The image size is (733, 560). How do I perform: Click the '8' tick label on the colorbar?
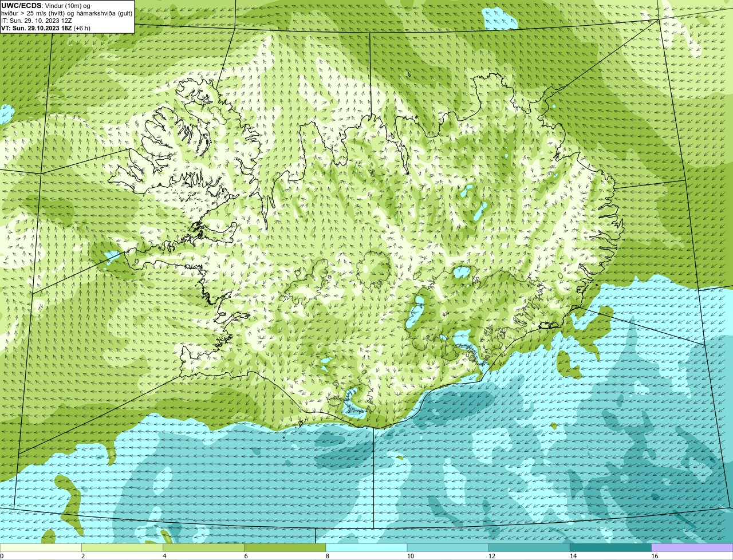[328, 556]
